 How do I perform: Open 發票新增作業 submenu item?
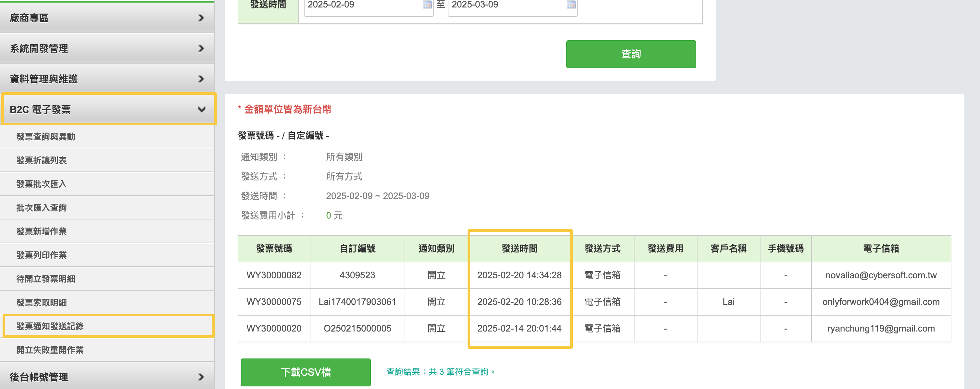click(107, 231)
